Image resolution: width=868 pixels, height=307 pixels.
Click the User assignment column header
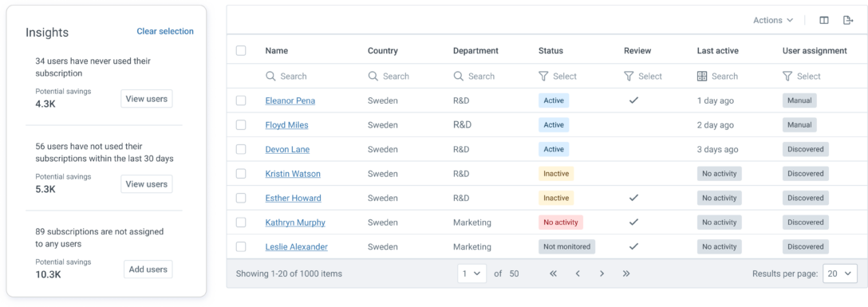click(815, 50)
